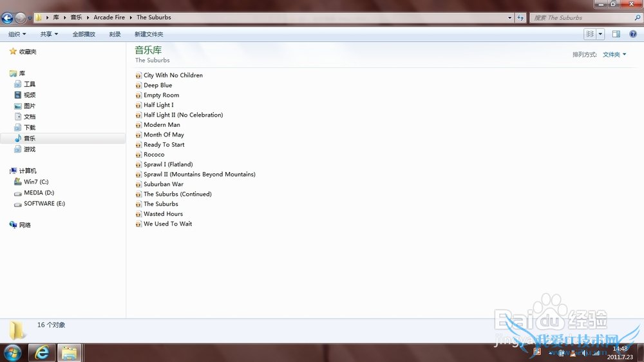Select the Sprawl I (Flatland) file
Screen dimensions: 644x362
click(x=164, y=164)
